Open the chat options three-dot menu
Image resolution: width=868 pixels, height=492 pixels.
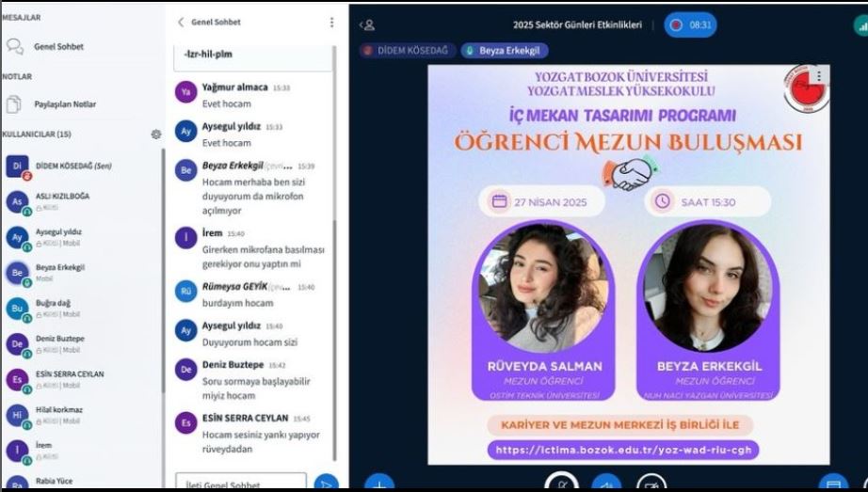[331, 23]
